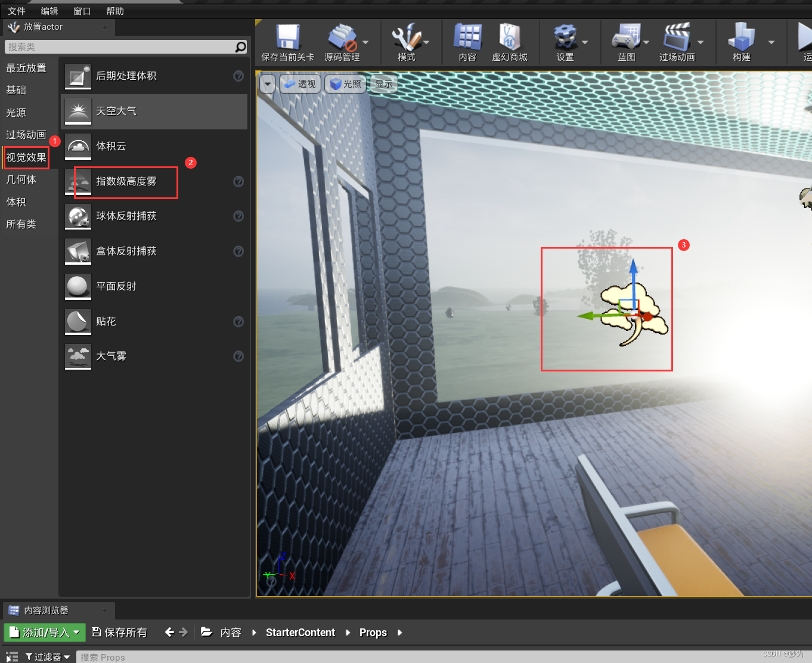This screenshot has width=812, height=663.
Task: Expand the Settings dropdown arrow
Action: coord(585,42)
